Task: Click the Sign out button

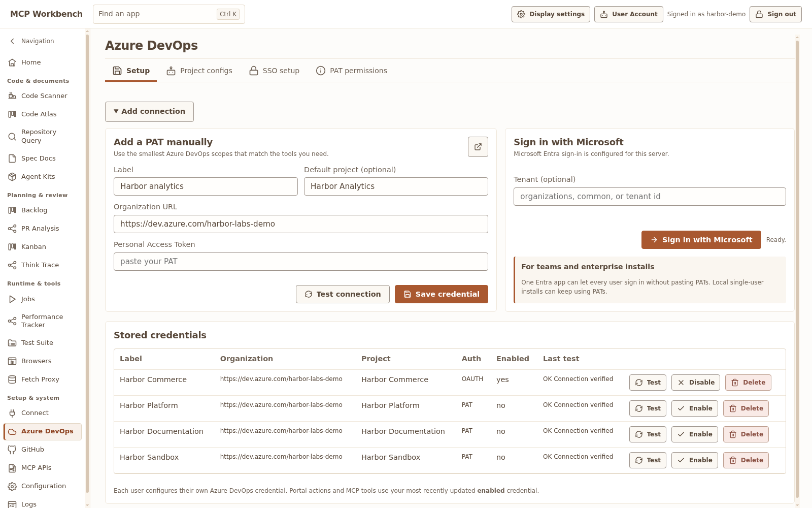Action: (775, 14)
